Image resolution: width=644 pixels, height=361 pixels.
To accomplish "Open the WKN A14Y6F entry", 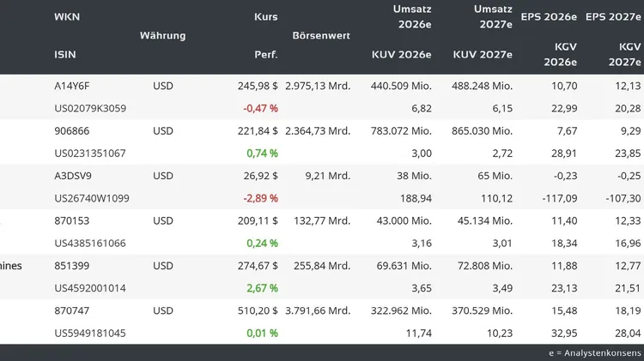I will [x=71, y=86].
